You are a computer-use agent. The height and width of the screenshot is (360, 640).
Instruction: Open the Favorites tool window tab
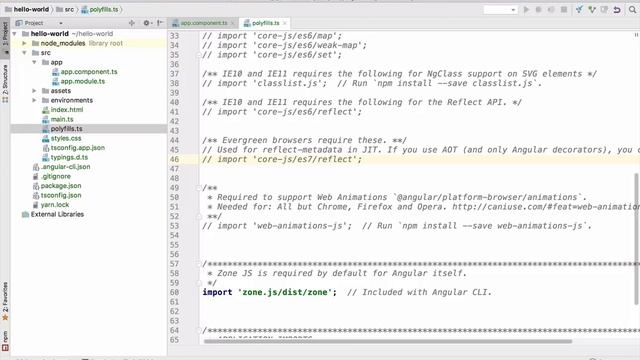(5, 301)
